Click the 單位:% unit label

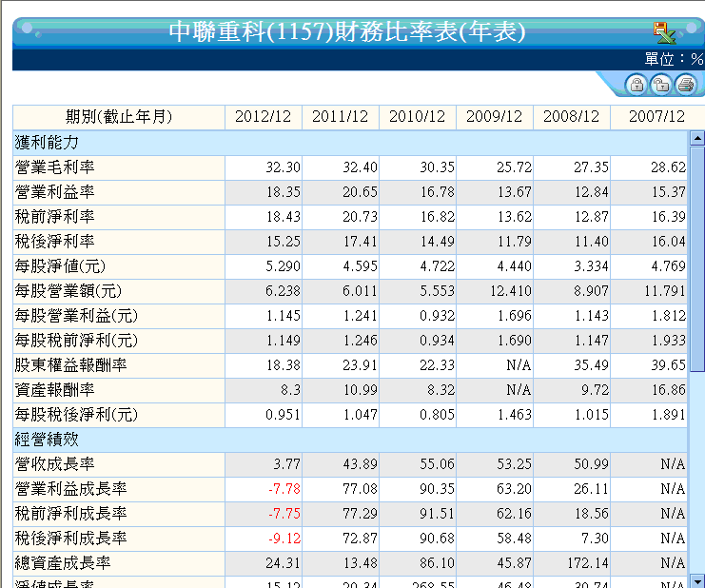[x=674, y=59]
